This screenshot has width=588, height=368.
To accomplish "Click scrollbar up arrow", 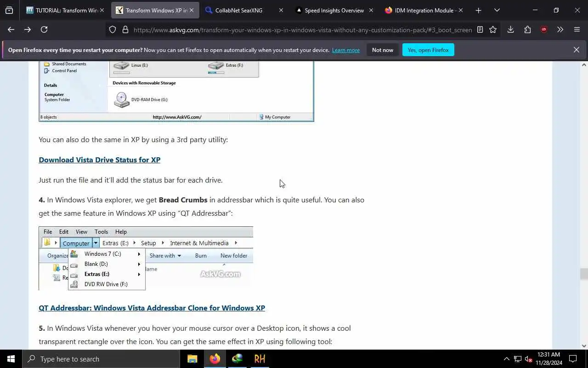I will [584, 64].
